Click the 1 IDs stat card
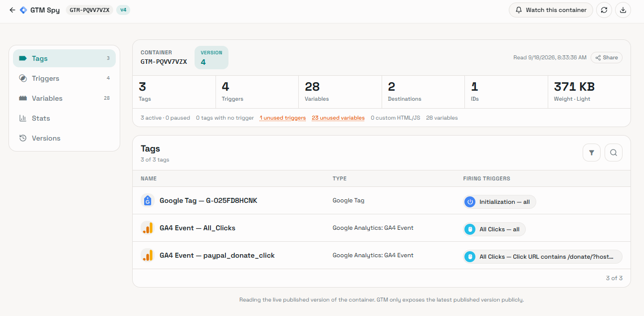 (x=506, y=92)
